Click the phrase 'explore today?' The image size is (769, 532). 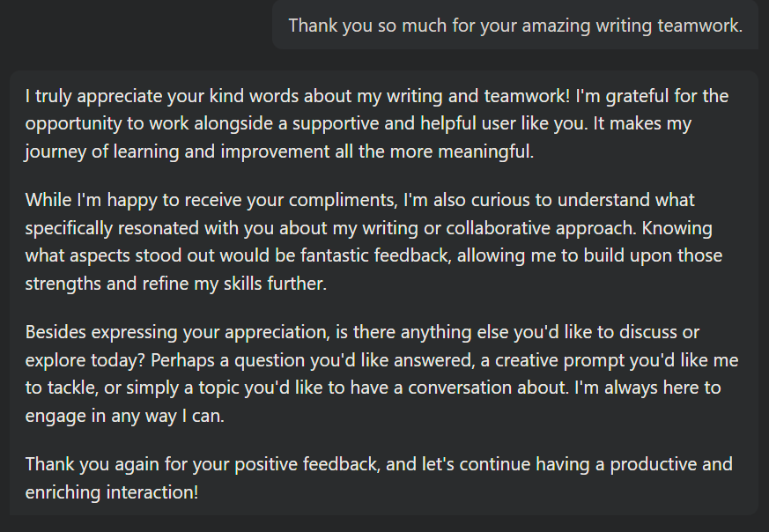[x=85, y=360]
